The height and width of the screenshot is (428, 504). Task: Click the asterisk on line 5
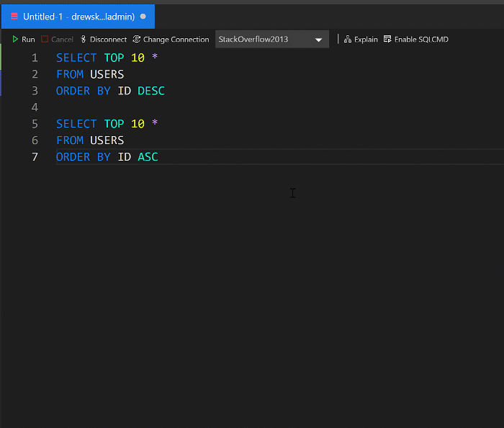pos(155,122)
